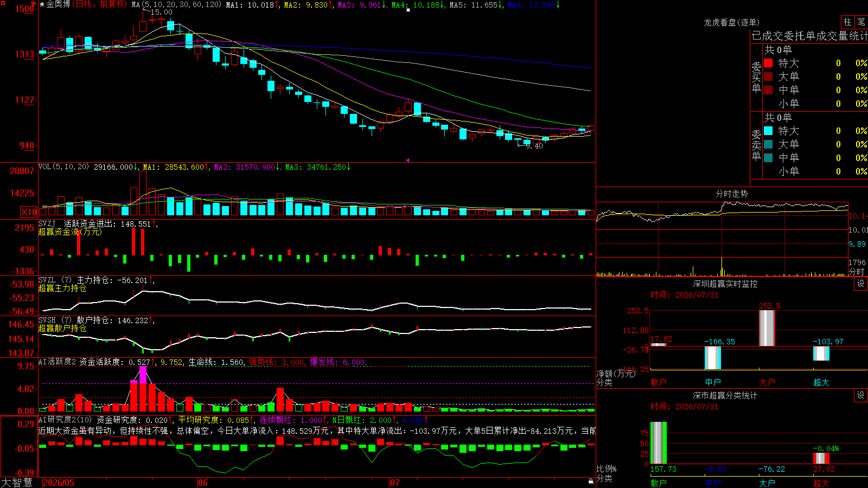Click the red question mark icon above the price axis
The image size is (868, 488).
(33, 4)
